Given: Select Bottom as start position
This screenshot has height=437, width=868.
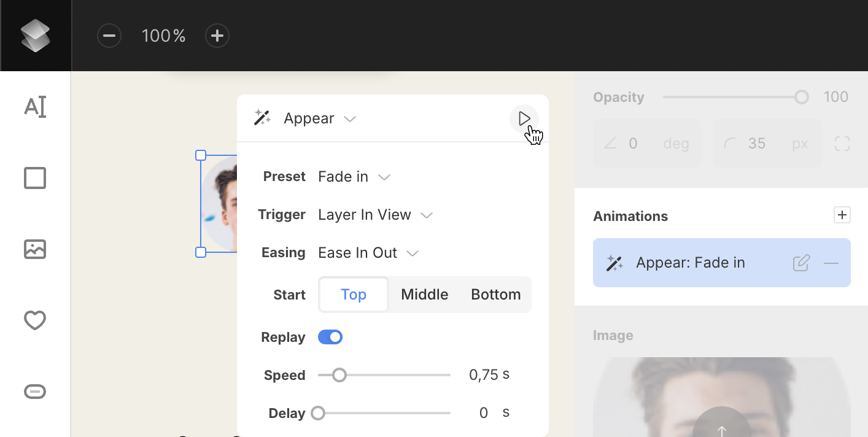Looking at the screenshot, I should 496,295.
